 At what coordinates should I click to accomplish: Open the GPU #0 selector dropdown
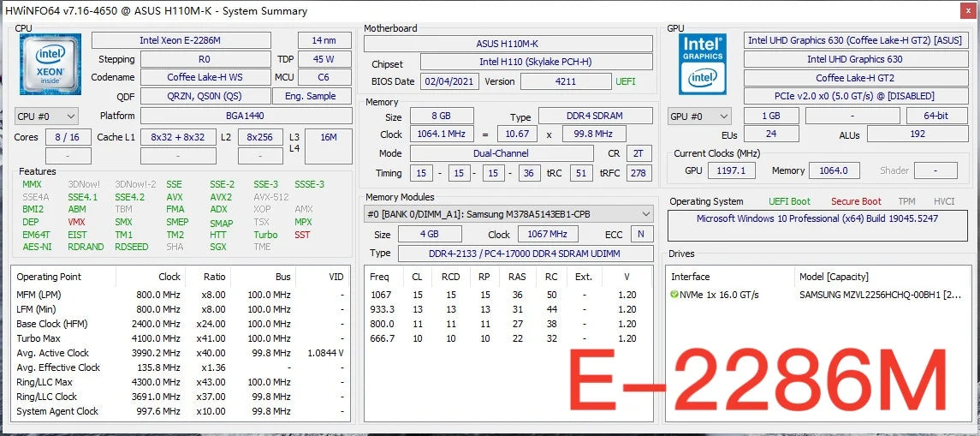[x=699, y=116]
